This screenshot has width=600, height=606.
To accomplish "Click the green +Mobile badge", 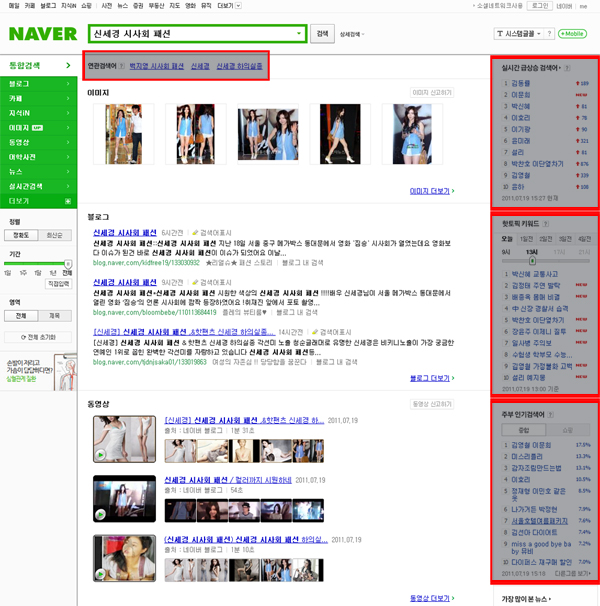I will point(572,34).
